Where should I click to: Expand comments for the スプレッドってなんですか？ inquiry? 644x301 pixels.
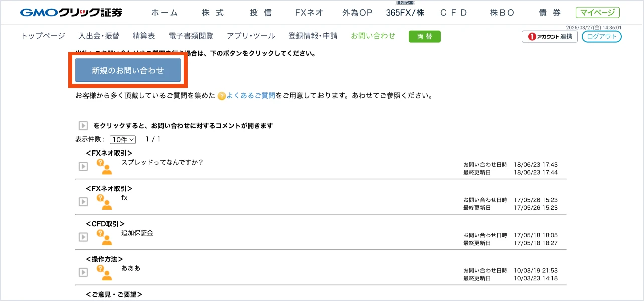pyautogui.click(x=83, y=166)
